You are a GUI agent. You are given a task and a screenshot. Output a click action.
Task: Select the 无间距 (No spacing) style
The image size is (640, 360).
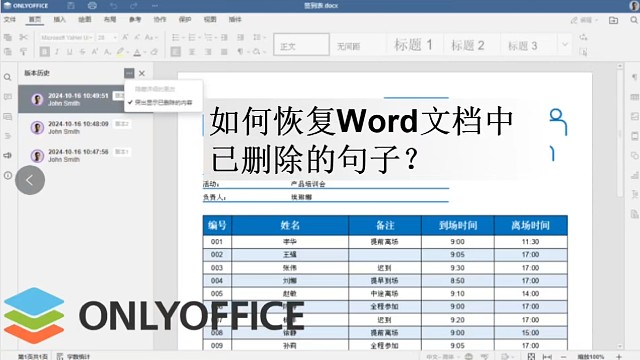[358, 44]
